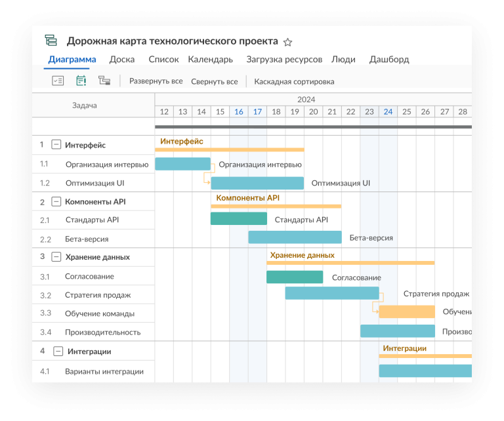Click the green calendar toolbar icon

coord(81,81)
